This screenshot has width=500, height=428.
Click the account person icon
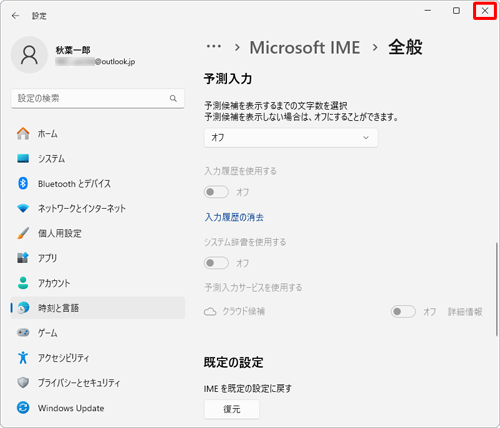tap(23, 283)
